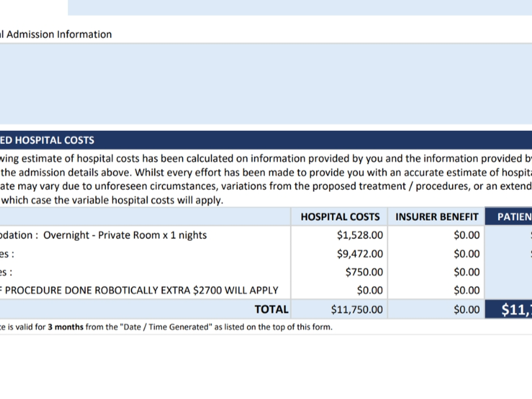Click the $9,472.00 hospital cost value

(x=360, y=254)
